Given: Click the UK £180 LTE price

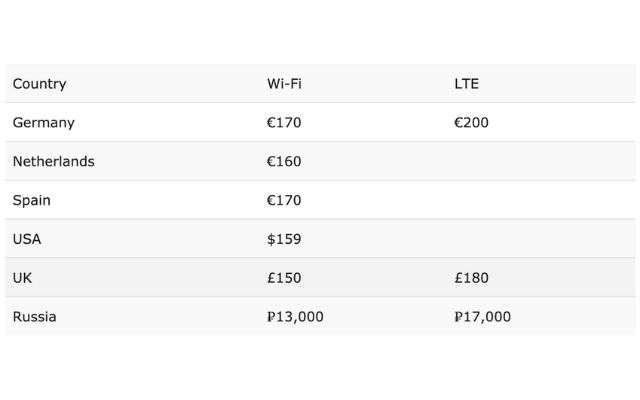Looking at the screenshot, I should click(x=471, y=278).
